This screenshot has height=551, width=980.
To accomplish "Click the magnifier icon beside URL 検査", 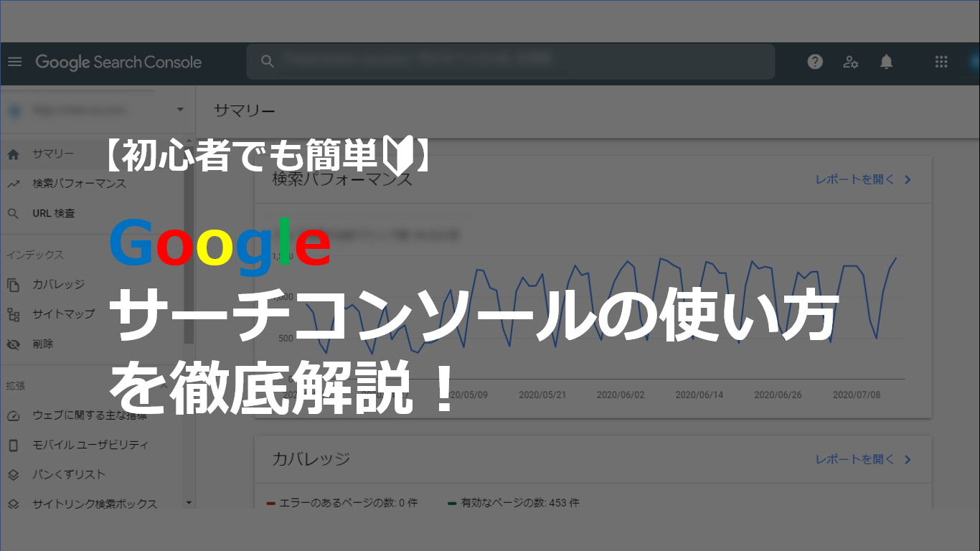I will pos(13,214).
